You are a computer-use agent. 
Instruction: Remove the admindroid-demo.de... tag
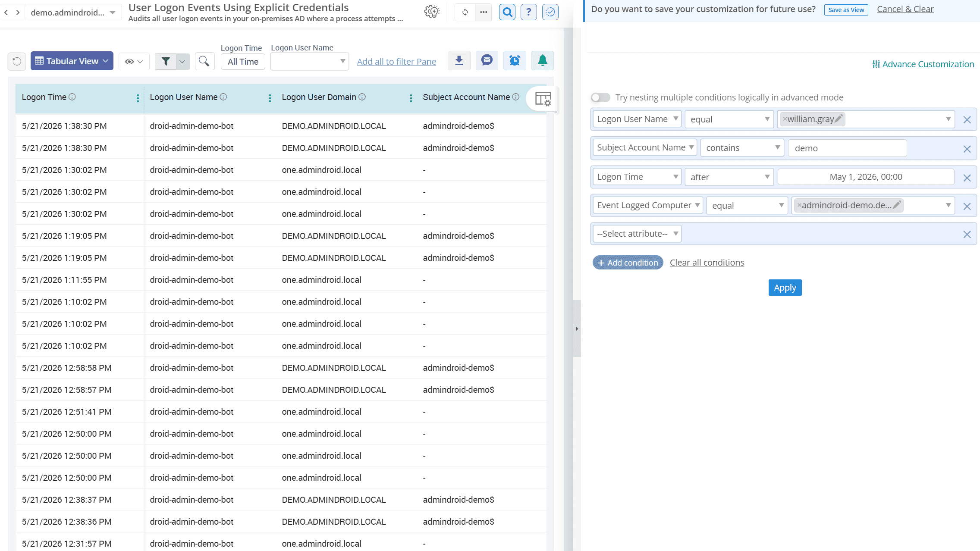(x=799, y=205)
